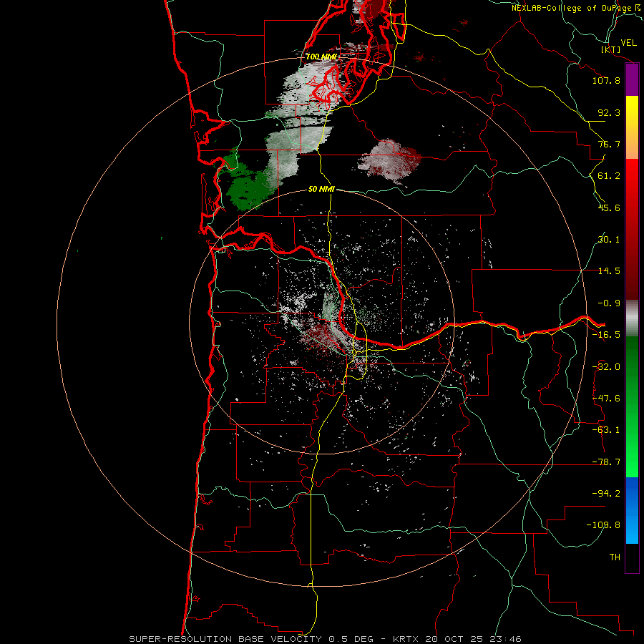The height and width of the screenshot is (644, 644).
Task: Click the 45.6 legend value
Action: tap(609, 208)
